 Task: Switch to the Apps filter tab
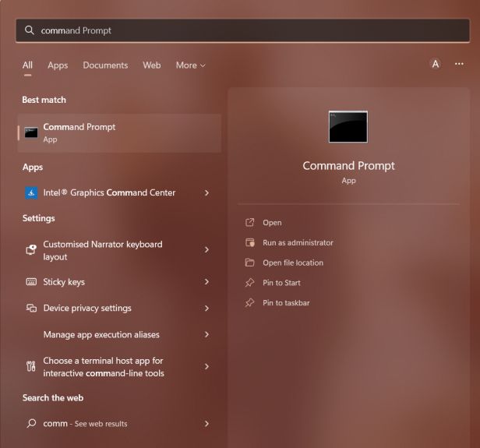pyautogui.click(x=58, y=65)
